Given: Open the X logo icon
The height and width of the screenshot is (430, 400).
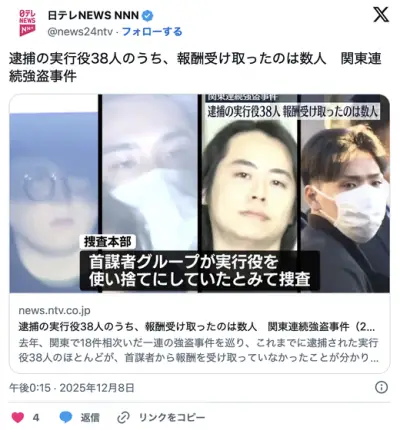Looking at the screenshot, I should tap(381, 15).
